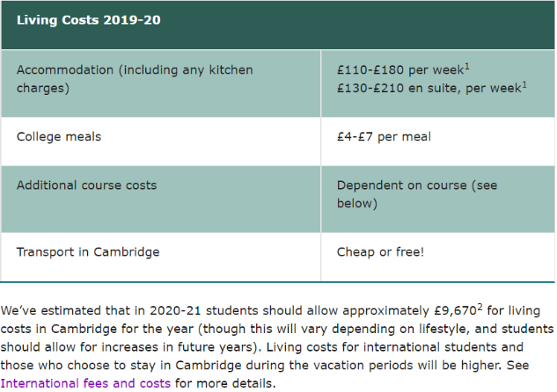Select the College meals cell
Viewport: 557px width, 392px height.
160,142
